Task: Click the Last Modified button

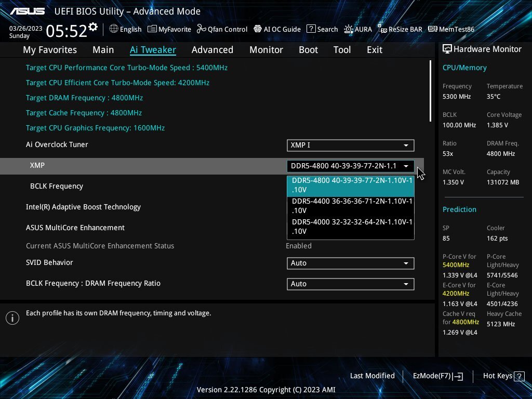Action: tap(372, 376)
